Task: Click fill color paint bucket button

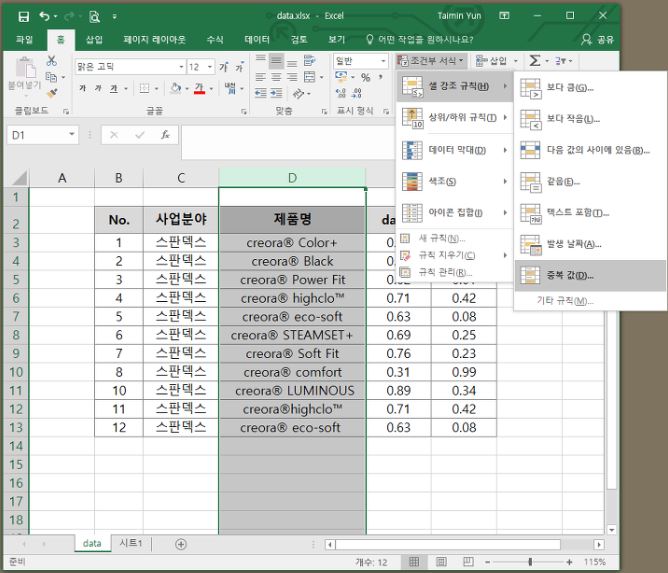Action: click(x=175, y=88)
